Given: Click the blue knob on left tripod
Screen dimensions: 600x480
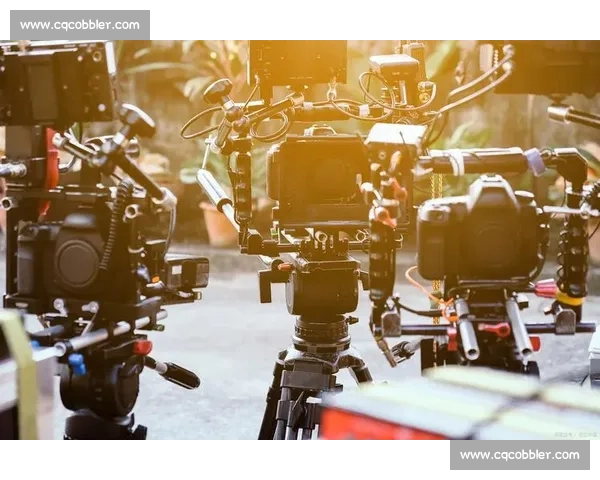Looking at the screenshot, I should click(77, 364).
